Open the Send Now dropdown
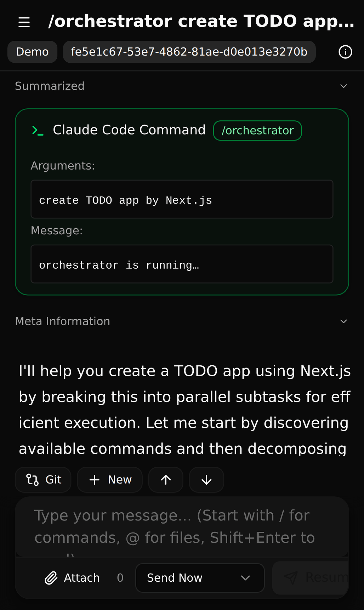 [200, 578]
